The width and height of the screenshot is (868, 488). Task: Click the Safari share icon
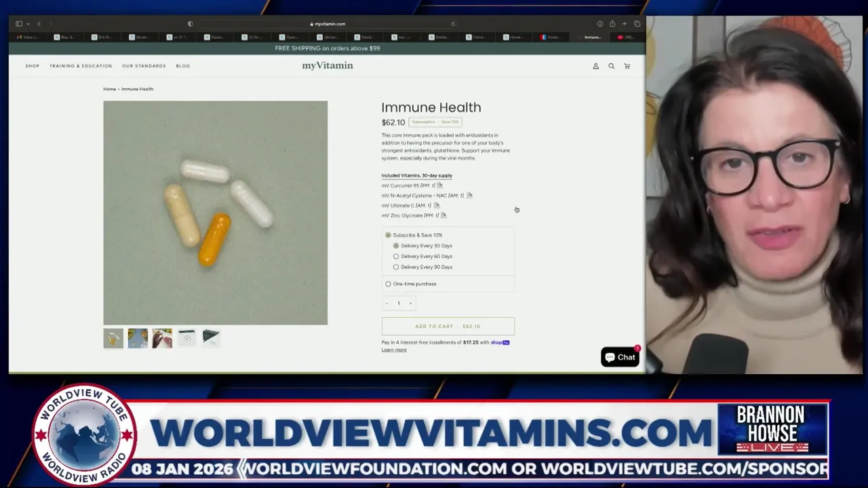coord(612,24)
